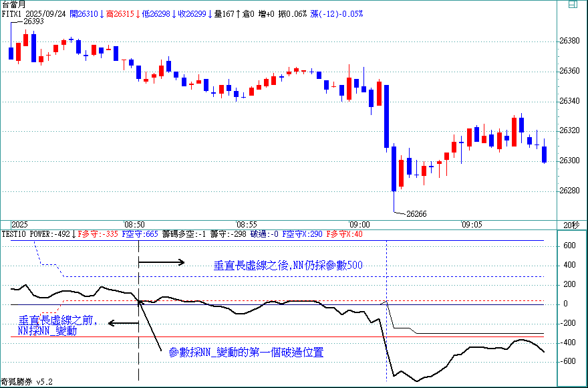
Task: Click the panel layout icon at top right
Action: point(573,5)
